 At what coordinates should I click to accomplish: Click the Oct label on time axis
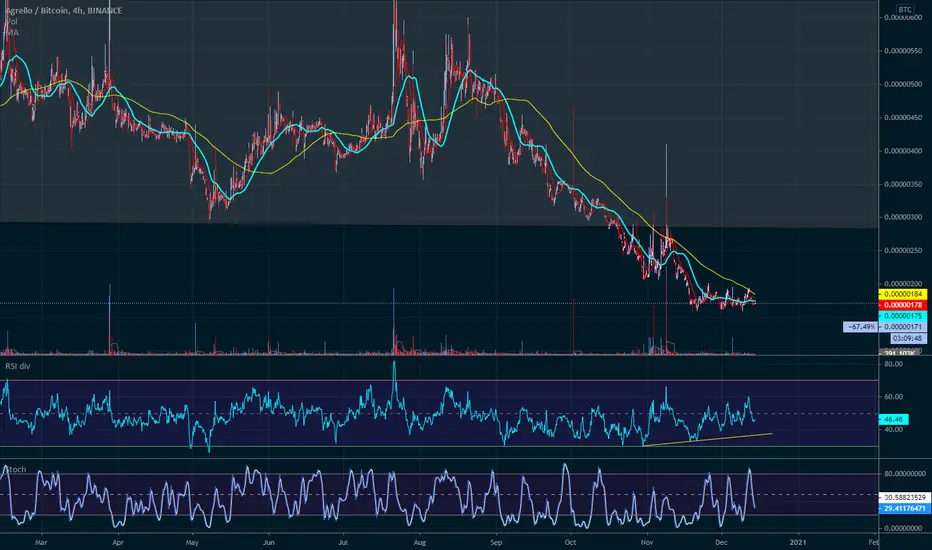coord(571,542)
